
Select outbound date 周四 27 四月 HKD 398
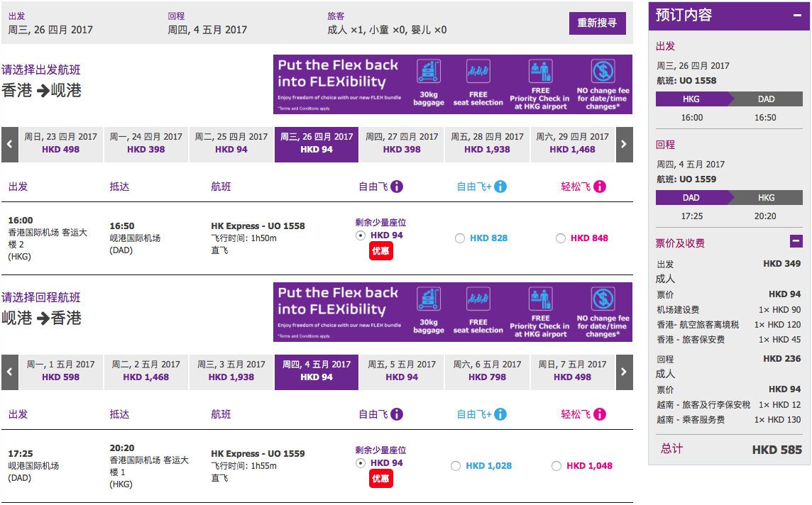(x=402, y=144)
